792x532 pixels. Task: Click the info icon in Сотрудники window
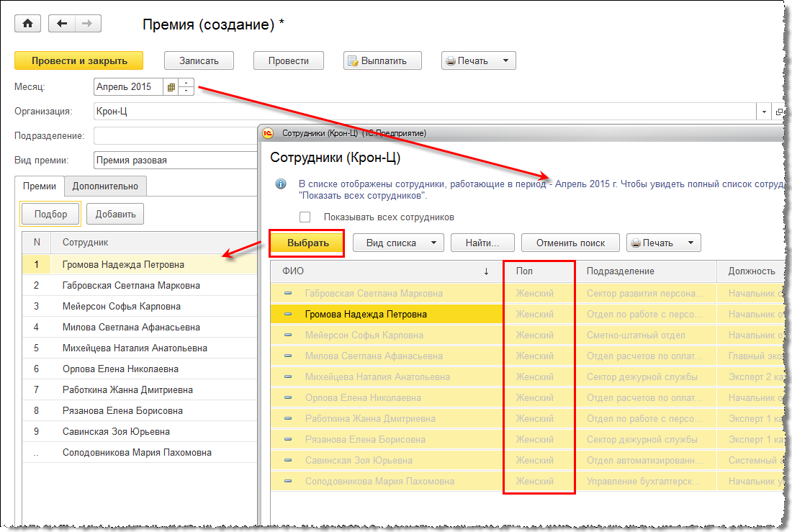(282, 184)
